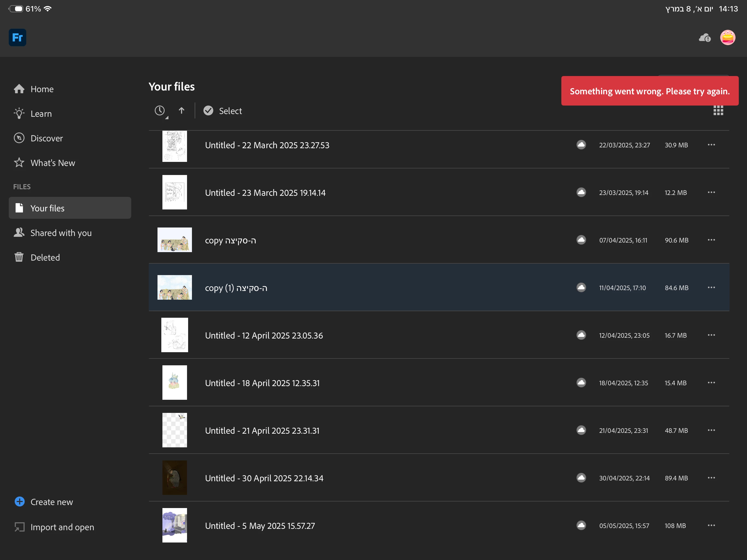Viewport: 747px width, 560px height.
Task: Click cloud icon for 22 March 2025 file
Action: point(581,145)
